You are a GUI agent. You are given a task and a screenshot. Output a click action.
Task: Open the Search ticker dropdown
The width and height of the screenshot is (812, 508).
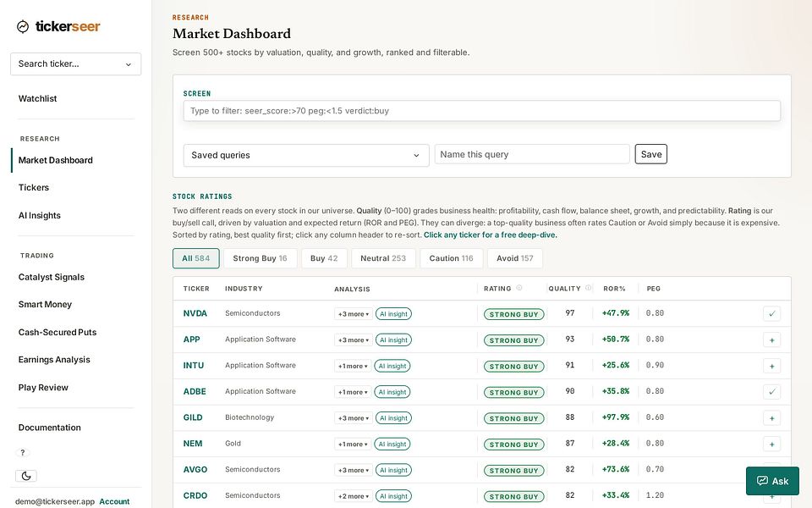(75, 63)
